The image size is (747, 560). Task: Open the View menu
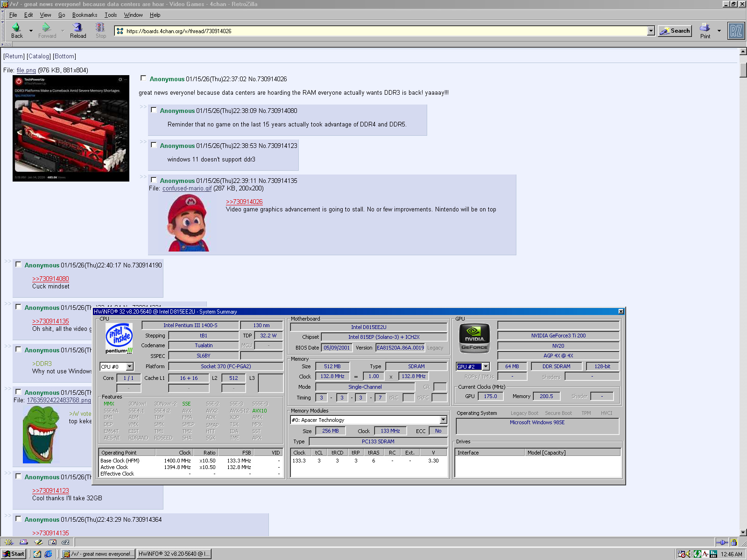[x=45, y=15]
